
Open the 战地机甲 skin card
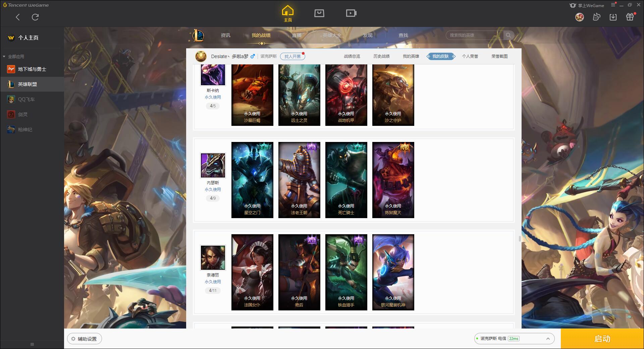tap(346, 95)
